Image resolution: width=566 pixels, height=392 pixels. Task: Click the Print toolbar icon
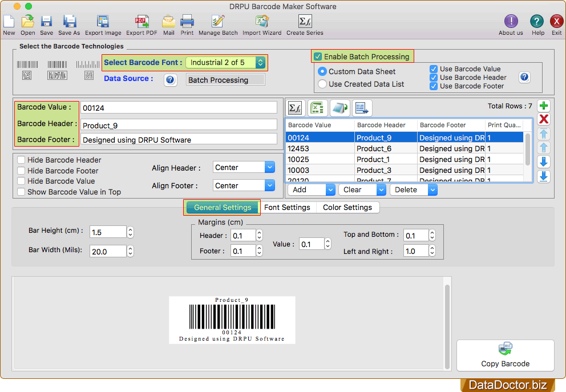[x=187, y=22]
